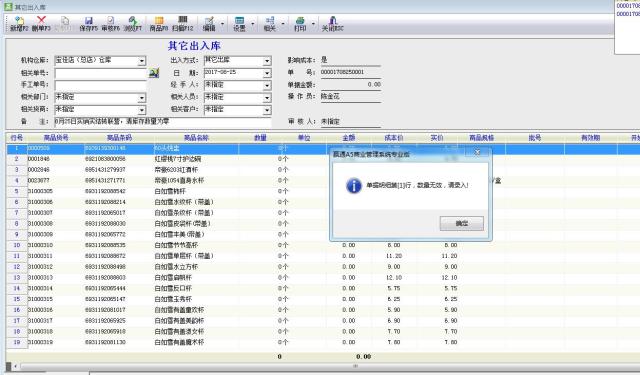Click the lookup icon beside 相关单号 field

(153, 73)
